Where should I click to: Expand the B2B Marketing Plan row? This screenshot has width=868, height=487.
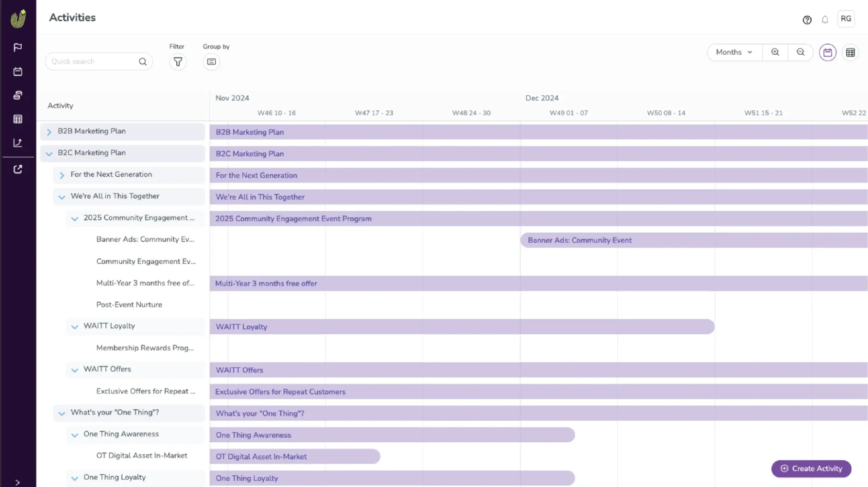point(49,132)
